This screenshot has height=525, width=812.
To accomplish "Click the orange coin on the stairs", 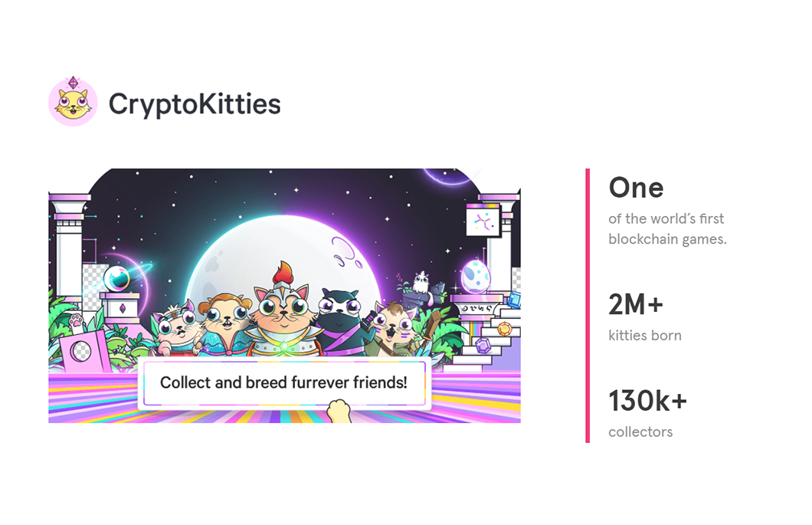I will [x=504, y=328].
